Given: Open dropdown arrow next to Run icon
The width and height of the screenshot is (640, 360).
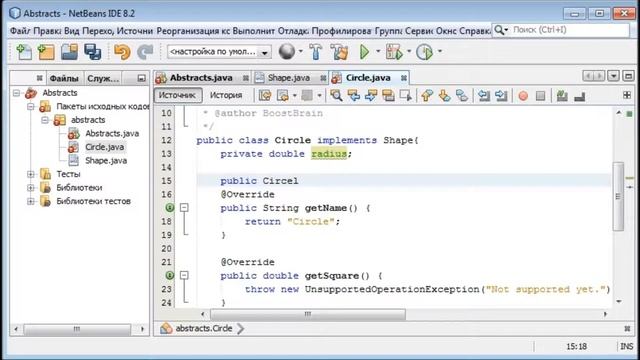Looking at the screenshot, I should pyautogui.click(x=378, y=51).
